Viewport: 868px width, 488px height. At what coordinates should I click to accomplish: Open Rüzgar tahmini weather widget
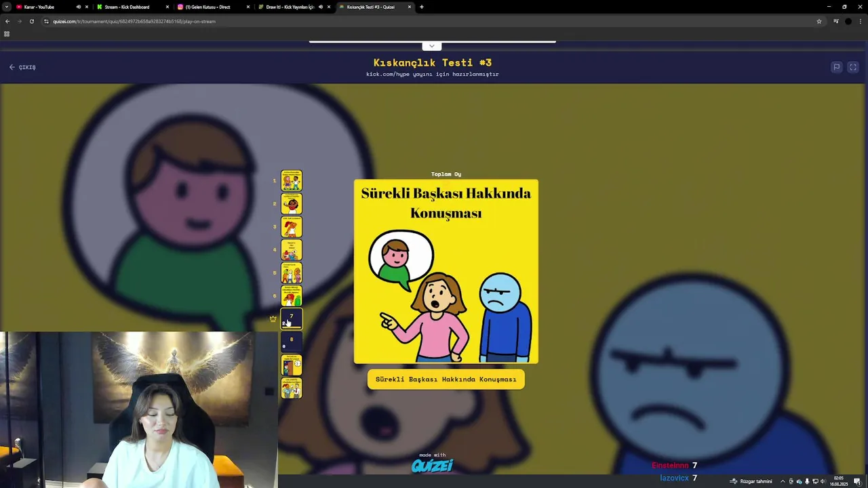(x=751, y=481)
